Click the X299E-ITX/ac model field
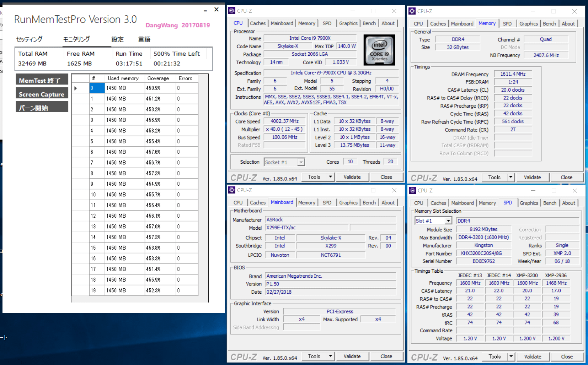This screenshot has height=365, width=588. 307,228
